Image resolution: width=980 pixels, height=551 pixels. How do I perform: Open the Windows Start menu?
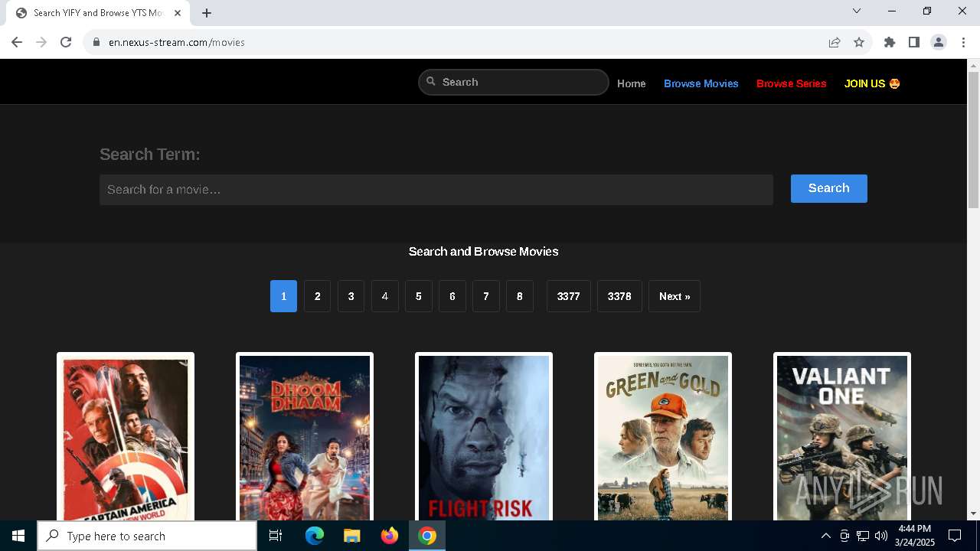pyautogui.click(x=18, y=536)
